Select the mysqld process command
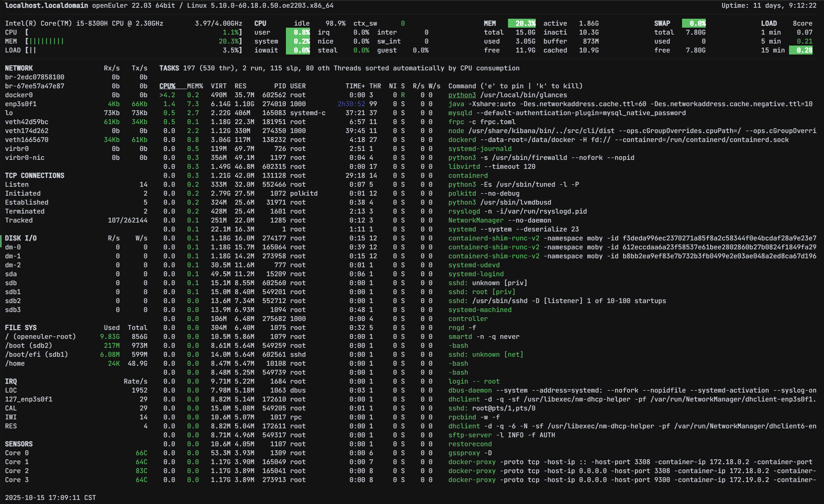The height and width of the screenshot is (504, 824). tap(460, 113)
